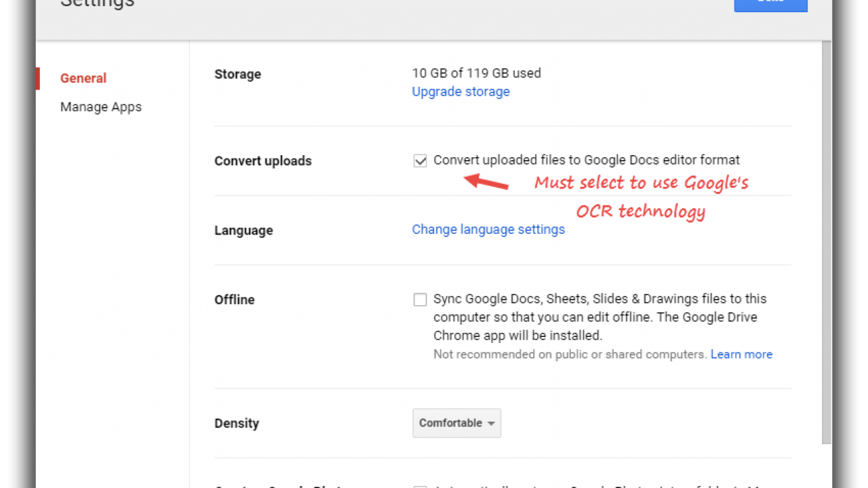Viewport: 868px width, 488px height.
Task: Open the Upgrade storage link
Action: [460, 91]
